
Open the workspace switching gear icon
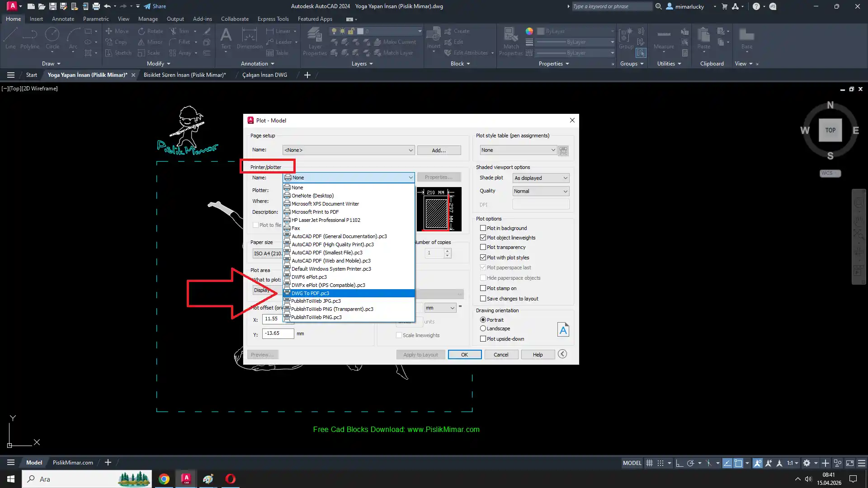[807, 463]
